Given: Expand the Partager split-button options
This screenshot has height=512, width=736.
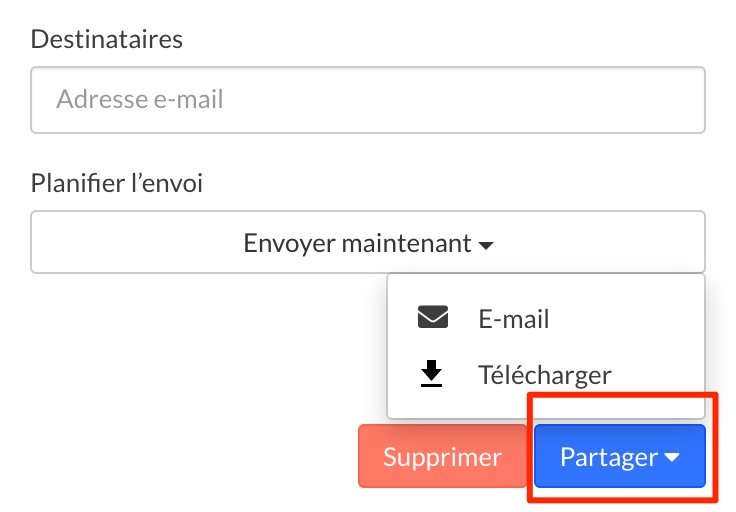Looking at the screenshot, I should pyautogui.click(x=672, y=457).
